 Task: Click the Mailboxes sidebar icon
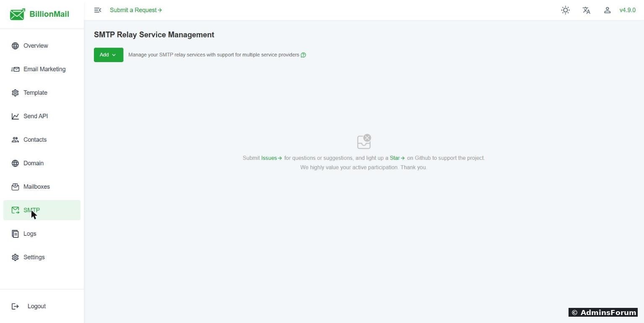click(15, 187)
